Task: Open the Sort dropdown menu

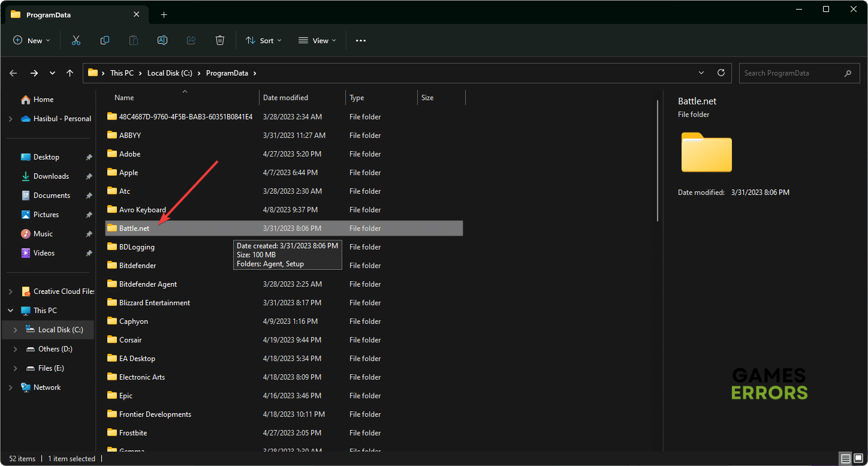Action: click(x=263, y=40)
